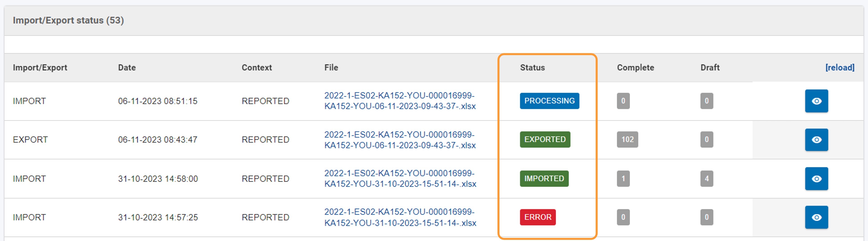Click the Import/Export column header

(40, 68)
